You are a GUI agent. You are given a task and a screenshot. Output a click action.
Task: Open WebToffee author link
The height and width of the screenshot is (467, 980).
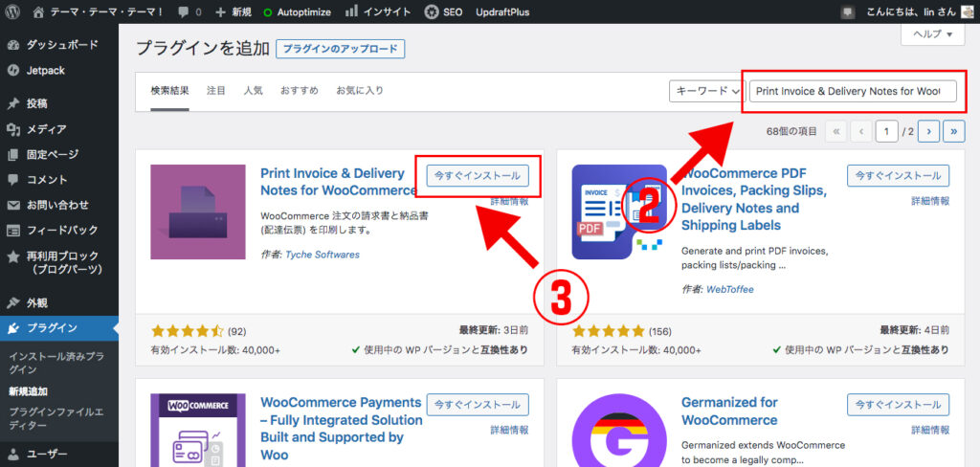point(730,289)
